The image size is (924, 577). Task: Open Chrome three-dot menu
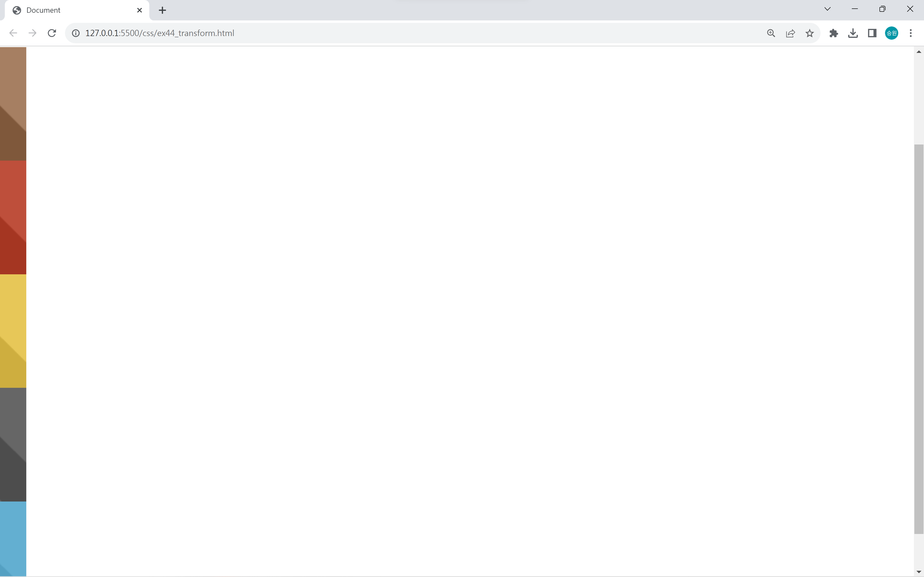coord(911,33)
